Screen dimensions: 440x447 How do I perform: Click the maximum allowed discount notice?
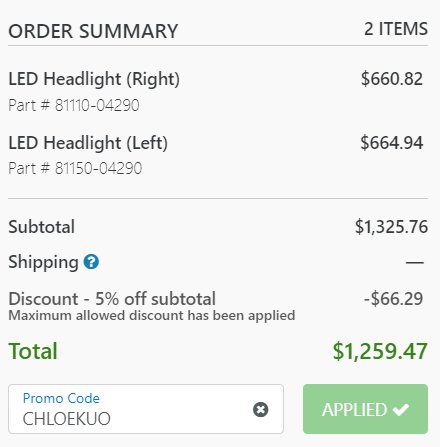[152, 315]
